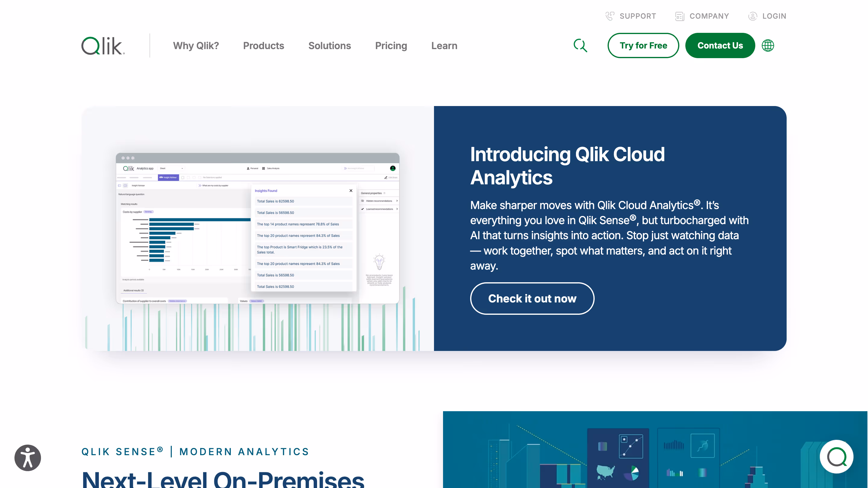Click the Introducing Qlik Cloud Analytics heading

pos(568,166)
